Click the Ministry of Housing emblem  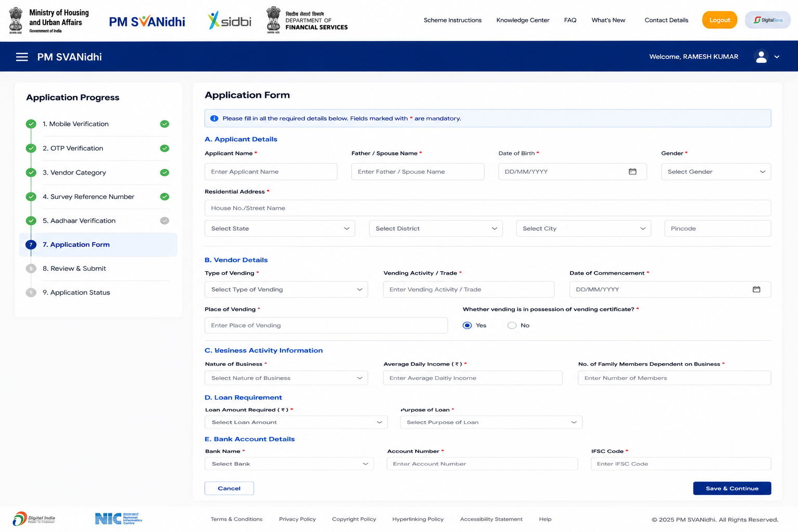click(x=16, y=21)
